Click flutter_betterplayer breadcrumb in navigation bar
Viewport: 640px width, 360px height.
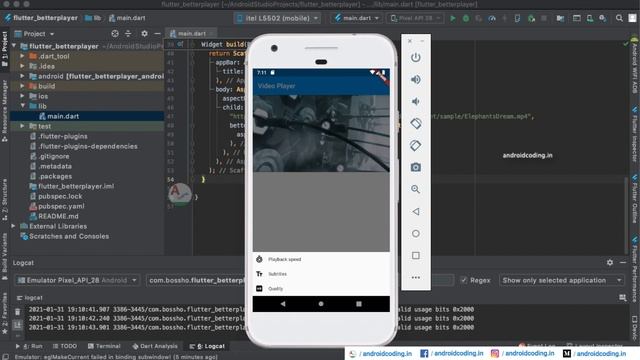[41, 18]
